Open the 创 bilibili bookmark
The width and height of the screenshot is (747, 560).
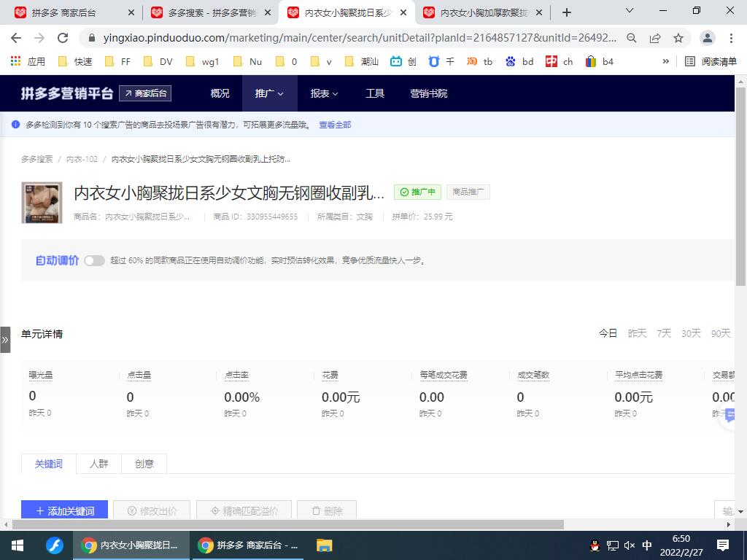(x=403, y=61)
